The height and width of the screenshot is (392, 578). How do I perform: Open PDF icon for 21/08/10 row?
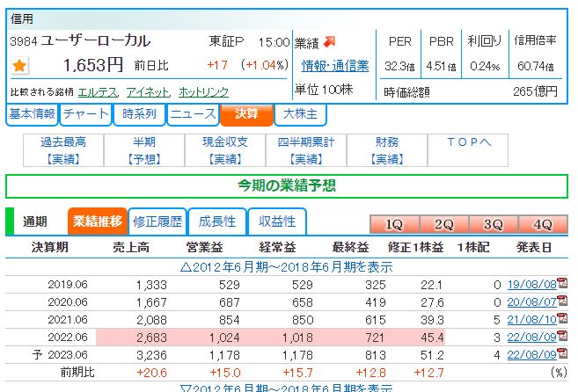pyautogui.click(x=562, y=318)
